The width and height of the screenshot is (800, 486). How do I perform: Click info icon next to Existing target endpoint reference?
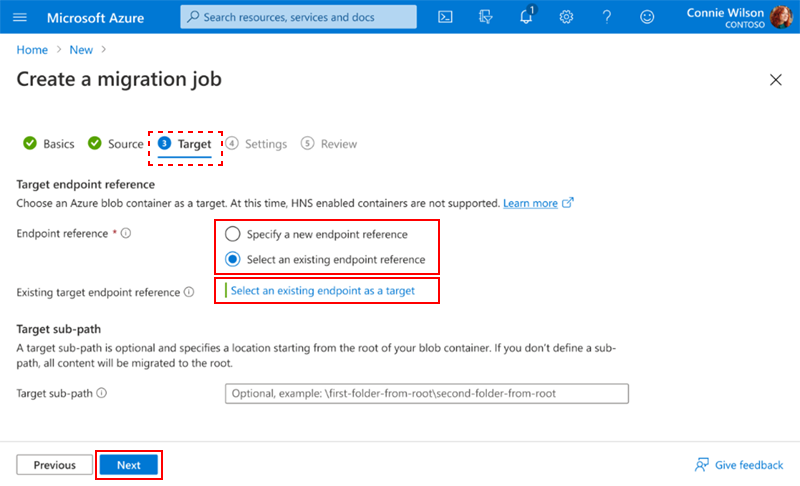[189, 292]
